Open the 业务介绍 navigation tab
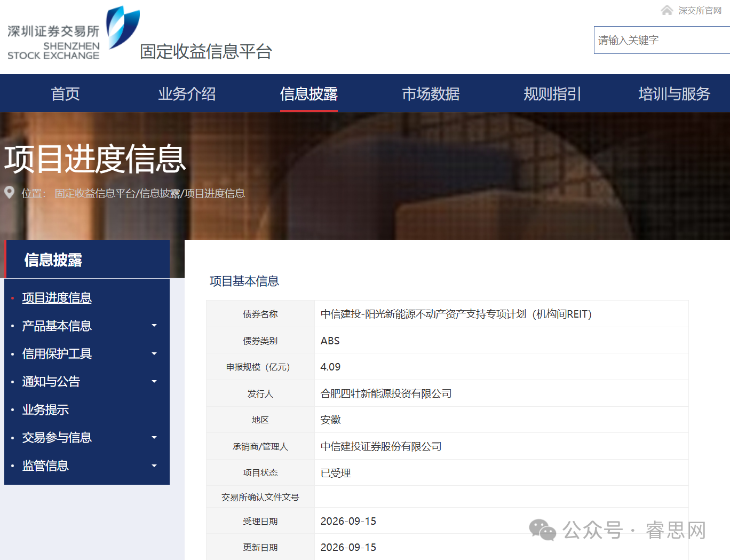Screen dimensions: 730x560 (x=187, y=94)
